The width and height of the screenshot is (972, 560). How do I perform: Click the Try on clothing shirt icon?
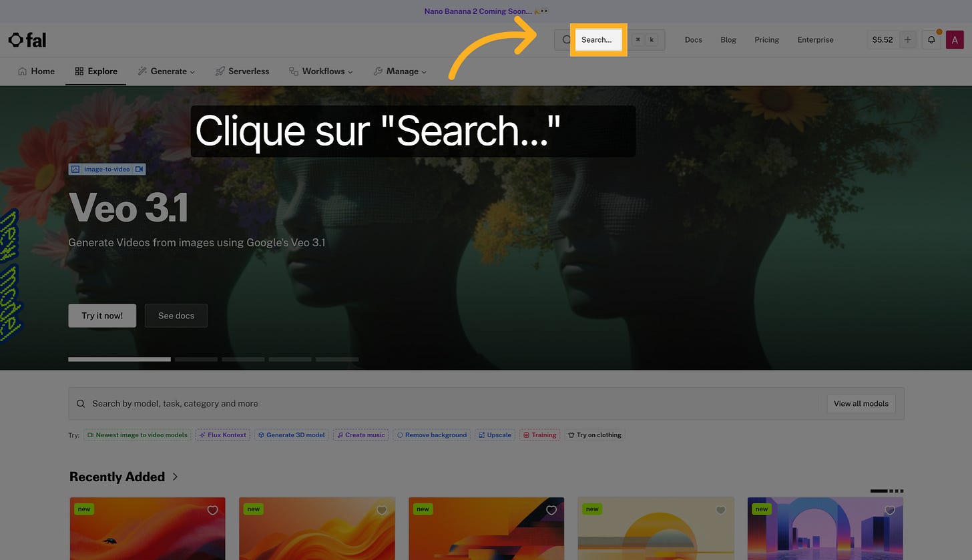click(x=571, y=435)
